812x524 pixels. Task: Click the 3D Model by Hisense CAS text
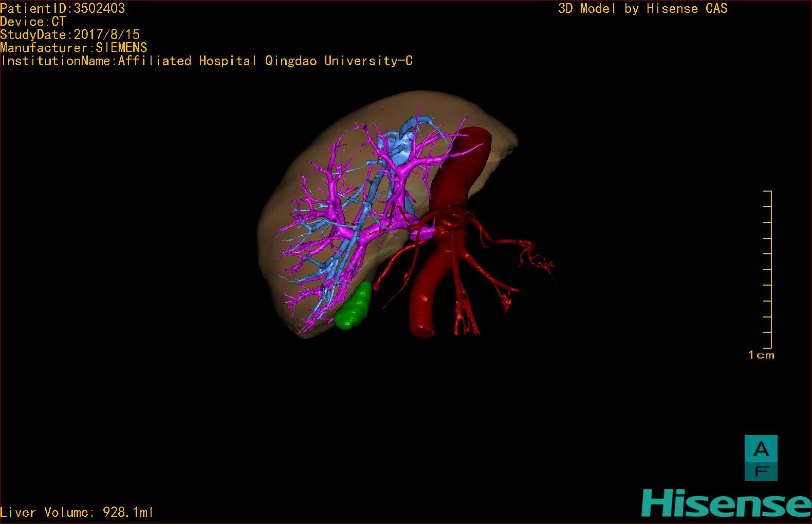pyautogui.click(x=643, y=8)
